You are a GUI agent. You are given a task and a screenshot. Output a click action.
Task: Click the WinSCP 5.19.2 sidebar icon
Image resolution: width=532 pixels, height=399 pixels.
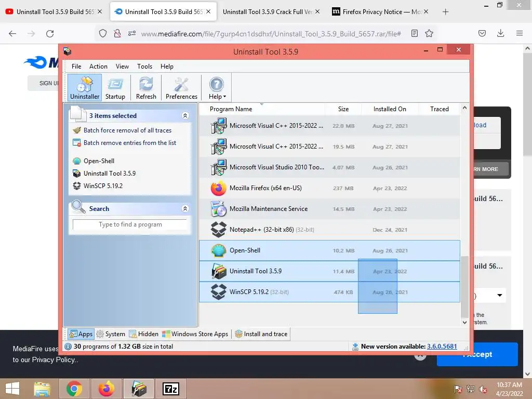point(77,186)
